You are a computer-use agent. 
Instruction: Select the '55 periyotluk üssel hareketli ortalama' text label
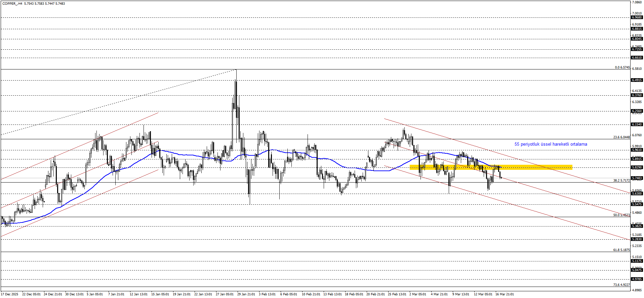pos(551,144)
